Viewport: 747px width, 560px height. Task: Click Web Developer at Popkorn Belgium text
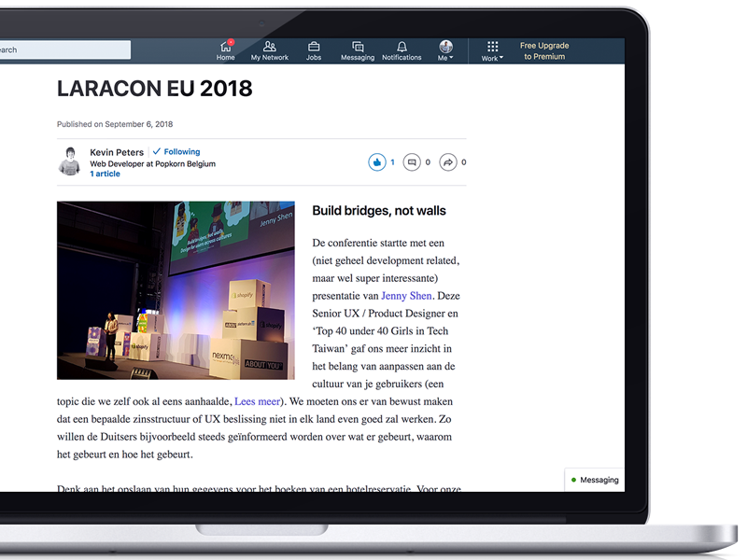coord(152,164)
